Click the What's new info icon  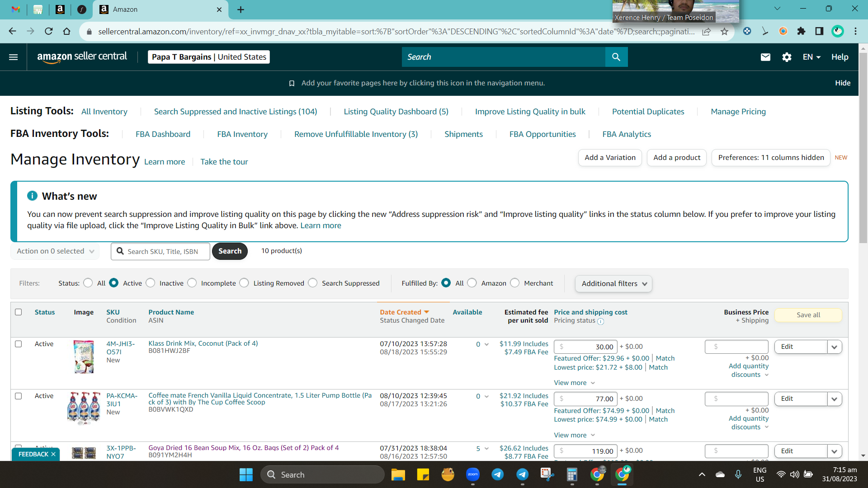(32, 196)
